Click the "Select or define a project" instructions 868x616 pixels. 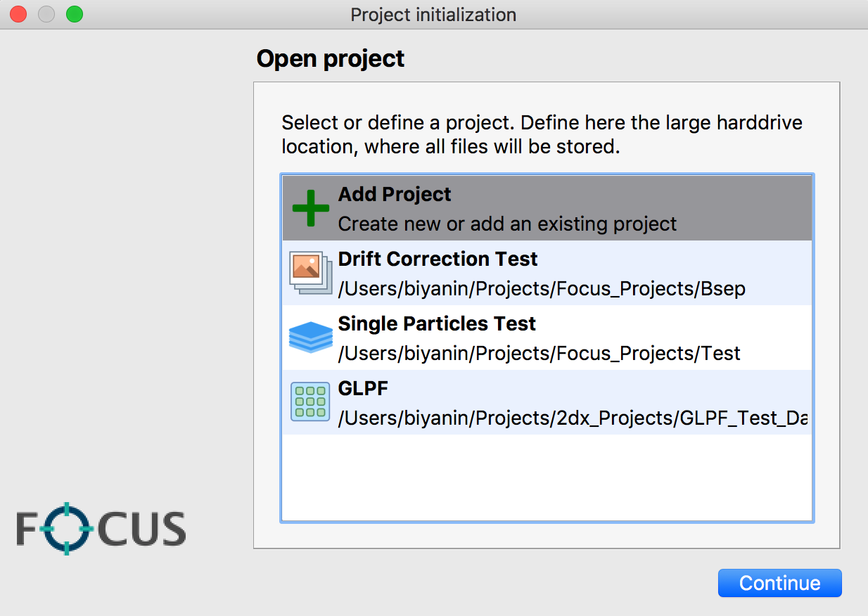click(542, 135)
